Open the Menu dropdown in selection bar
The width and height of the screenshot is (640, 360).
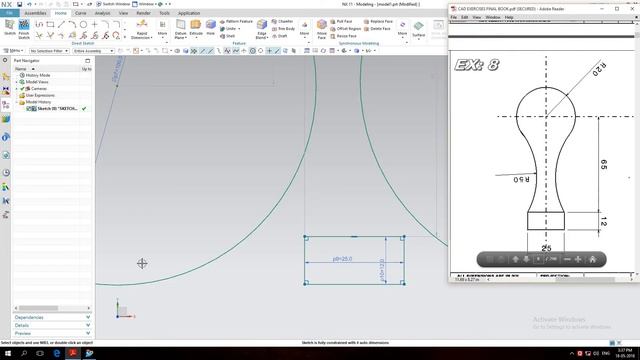coord(13,51)
